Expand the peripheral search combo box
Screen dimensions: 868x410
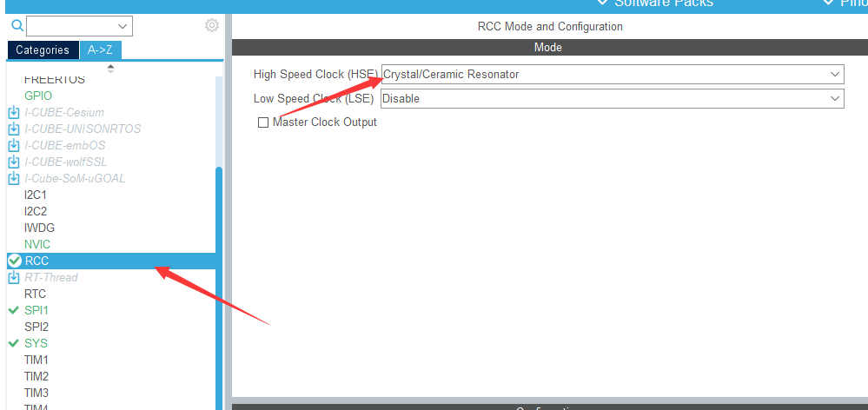tap(79, 26)
